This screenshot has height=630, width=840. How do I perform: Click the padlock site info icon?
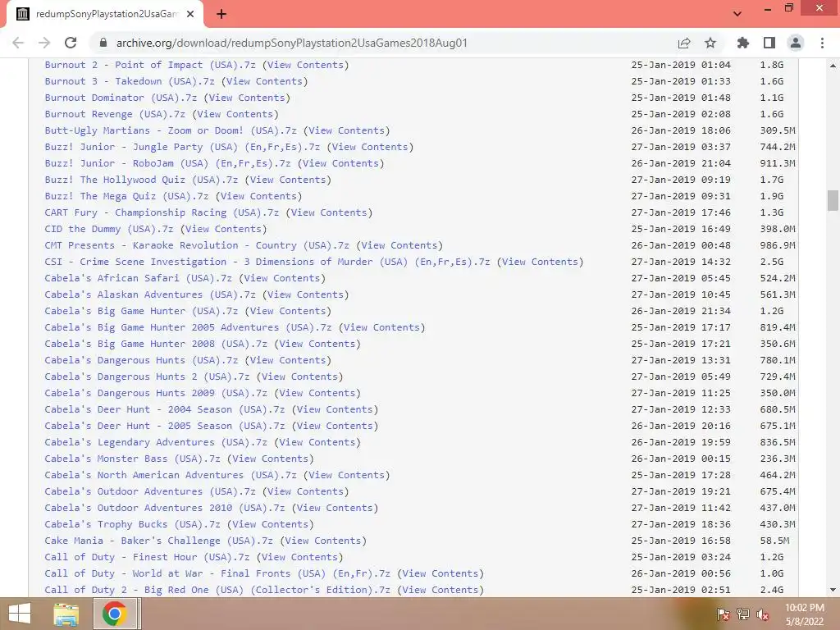coord(103,43)
